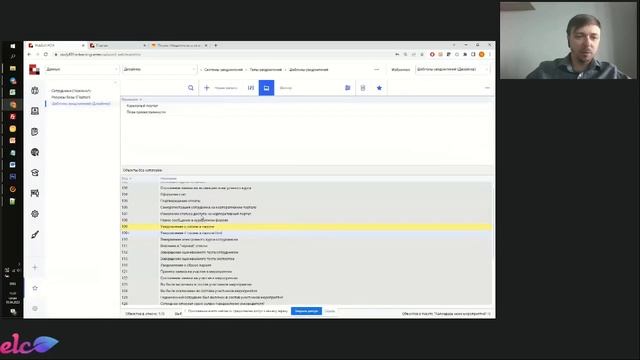Open the browser three-dot menu
The image size is (640, 360).
pyautogui.click(x=490, y=54)
